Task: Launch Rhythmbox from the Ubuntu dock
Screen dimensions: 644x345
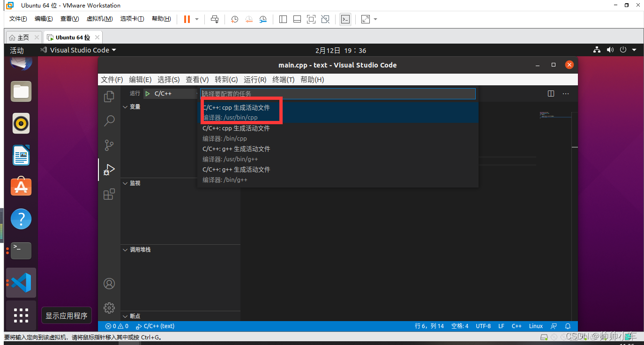Action: 21,123
